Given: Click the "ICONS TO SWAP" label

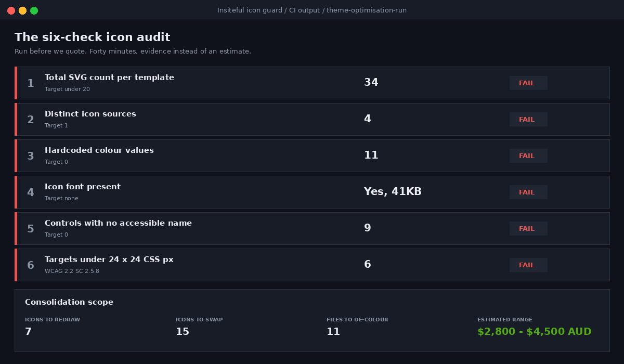Looking at the screenshot, I should (199, 320).
